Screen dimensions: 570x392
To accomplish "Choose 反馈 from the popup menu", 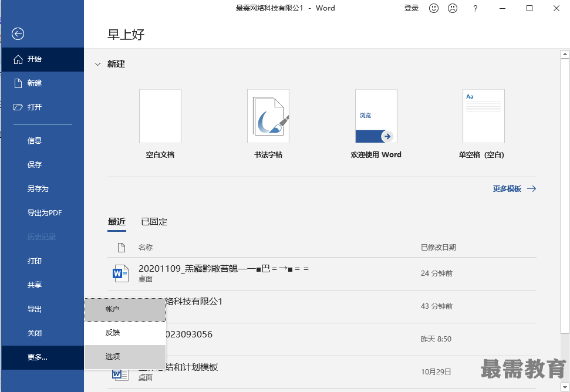I will click(x=125, y=333).
